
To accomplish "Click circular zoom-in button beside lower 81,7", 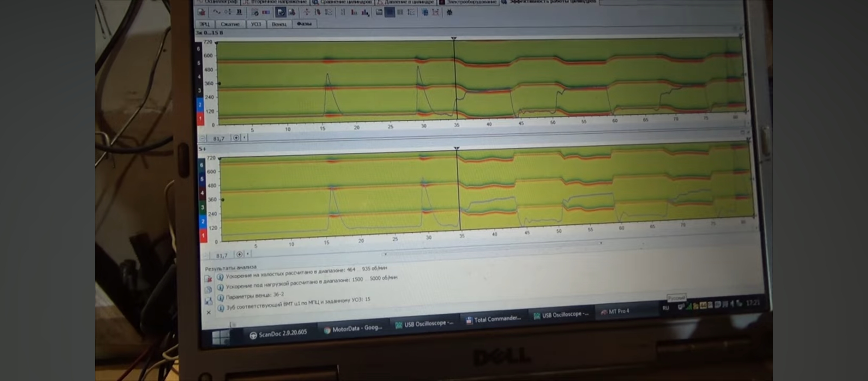I will (x=239, y=254).
